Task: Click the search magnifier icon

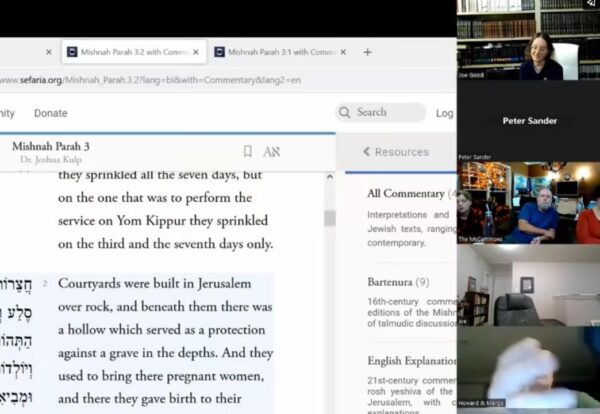Action: [345, 113]
